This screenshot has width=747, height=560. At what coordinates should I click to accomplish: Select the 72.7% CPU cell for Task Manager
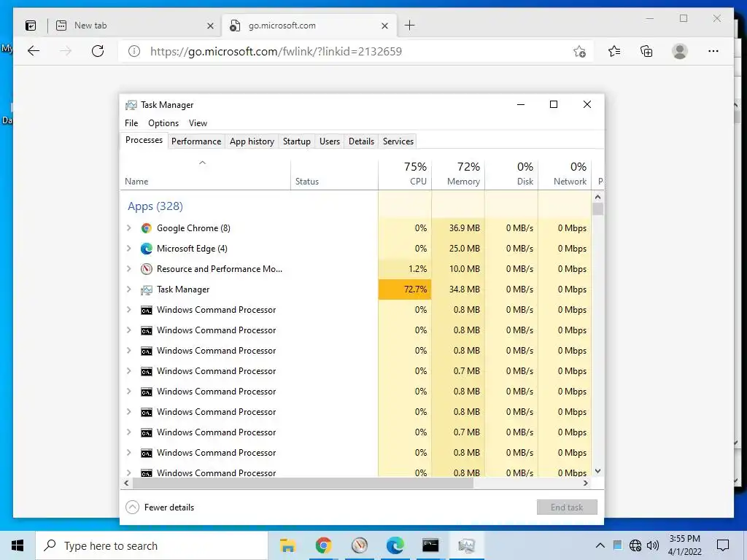point(405,289)
